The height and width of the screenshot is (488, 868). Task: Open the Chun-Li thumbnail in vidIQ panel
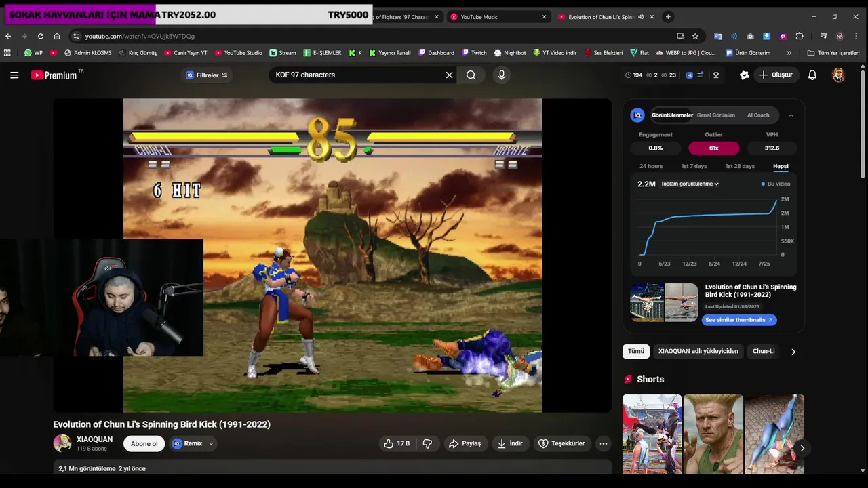664,302
